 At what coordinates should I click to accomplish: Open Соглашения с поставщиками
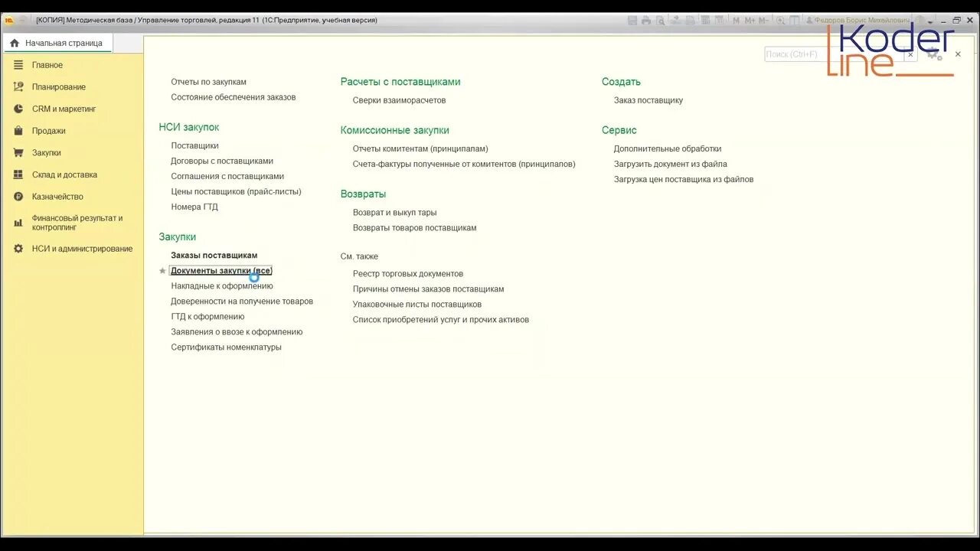tap(227, 176)
